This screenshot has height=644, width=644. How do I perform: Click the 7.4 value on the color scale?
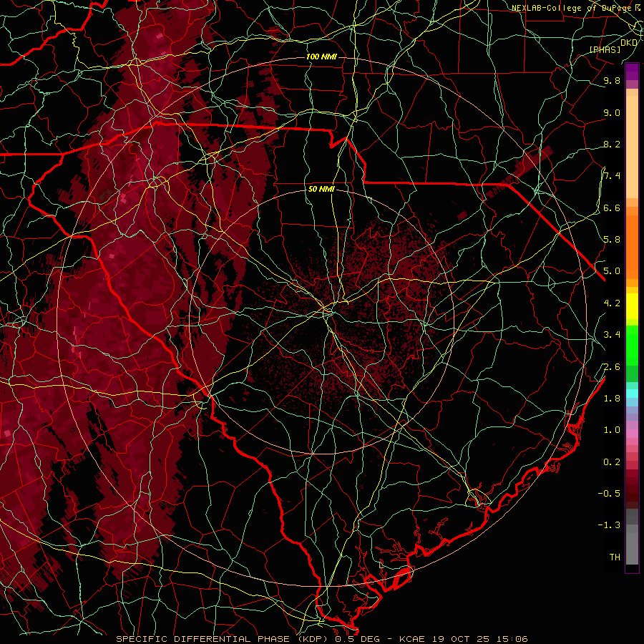click(612, 176)
